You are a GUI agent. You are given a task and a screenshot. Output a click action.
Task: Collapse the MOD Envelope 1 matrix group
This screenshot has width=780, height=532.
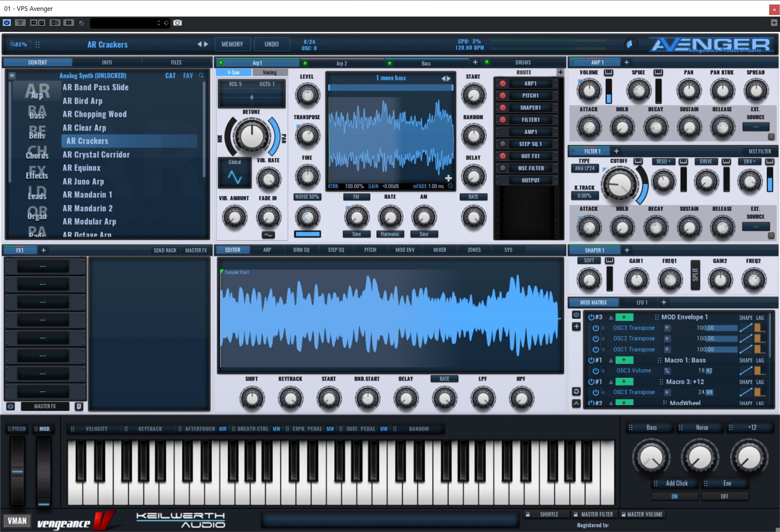point(611,317)
